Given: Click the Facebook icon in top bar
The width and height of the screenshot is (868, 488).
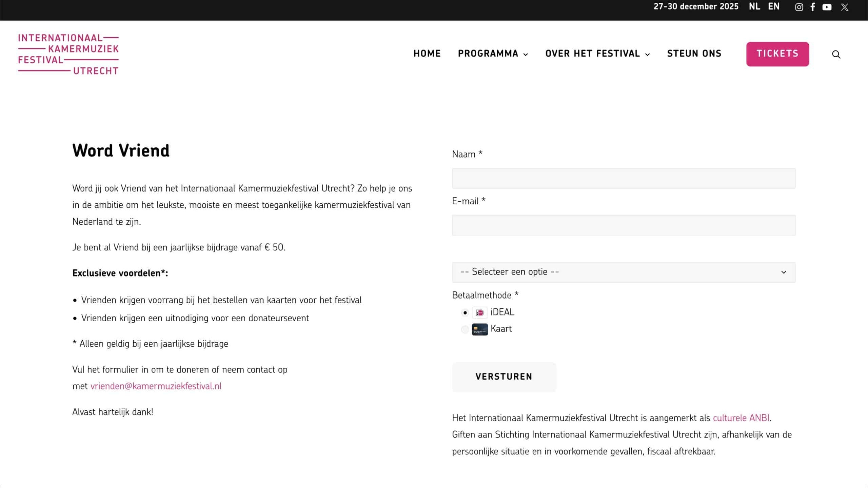Looking at the screenshot, I should coord(813,7).
